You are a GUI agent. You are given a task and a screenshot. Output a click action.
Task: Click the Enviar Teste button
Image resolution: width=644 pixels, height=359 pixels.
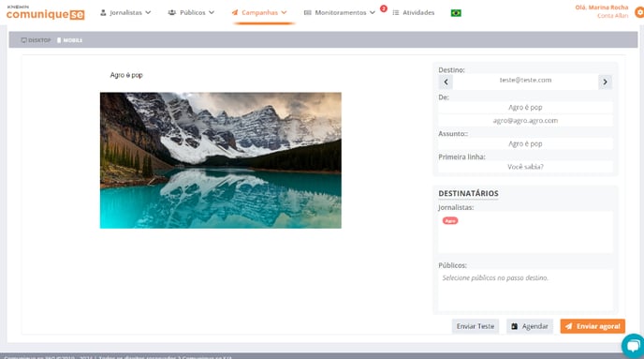click(x=476, y=326)
